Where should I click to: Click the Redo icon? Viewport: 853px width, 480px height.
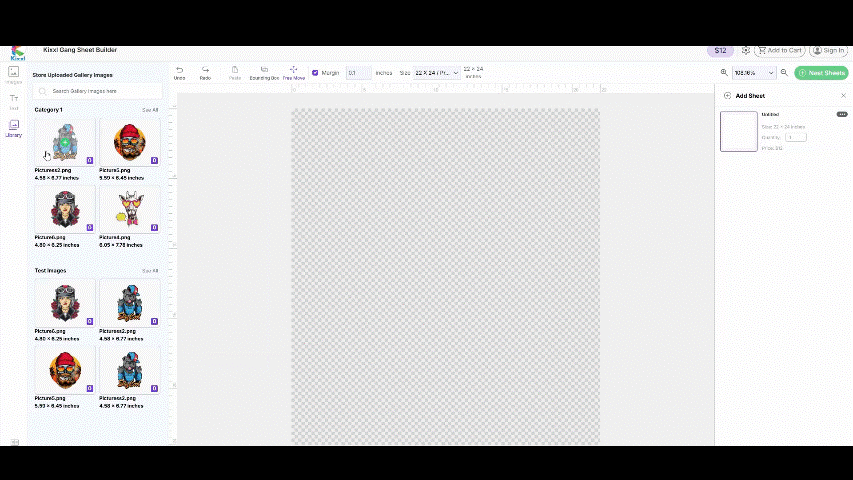point(205,70)
